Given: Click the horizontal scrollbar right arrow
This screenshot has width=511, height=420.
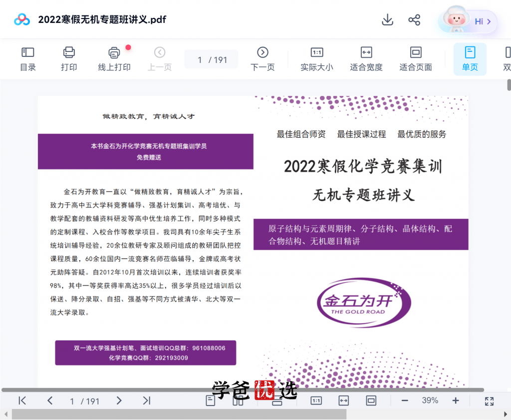Looking at the screenshot, I should (x=506, y=415).
